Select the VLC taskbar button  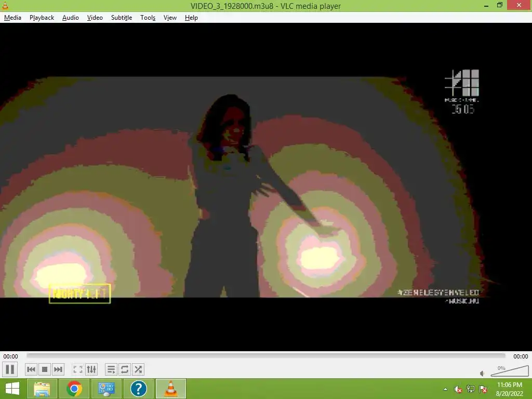[170, 389]
